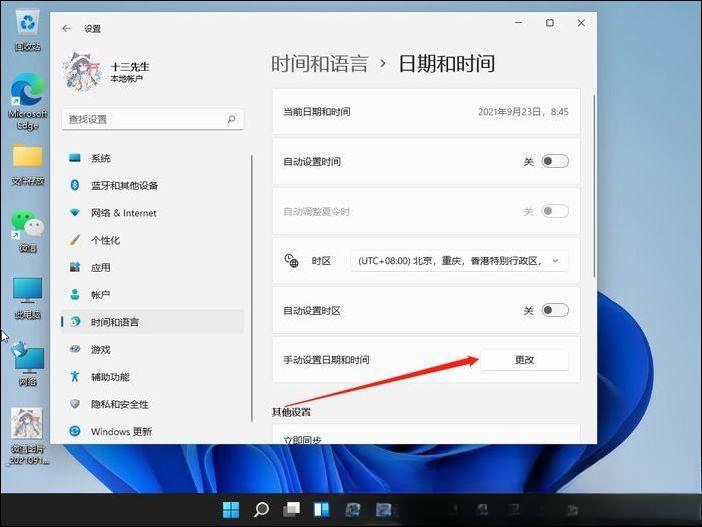The image size is (702, 527).
Task: Open Personalization category
Action: (x=153, y=240)
